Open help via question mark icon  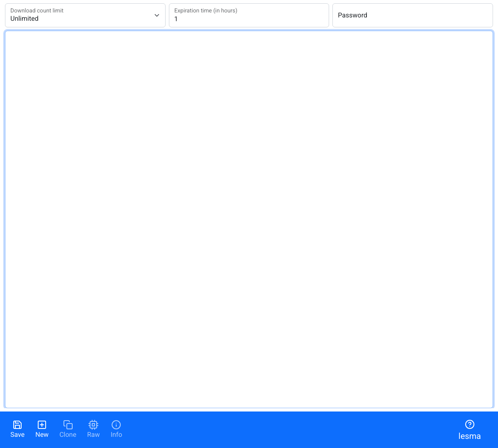click(470, 424)
